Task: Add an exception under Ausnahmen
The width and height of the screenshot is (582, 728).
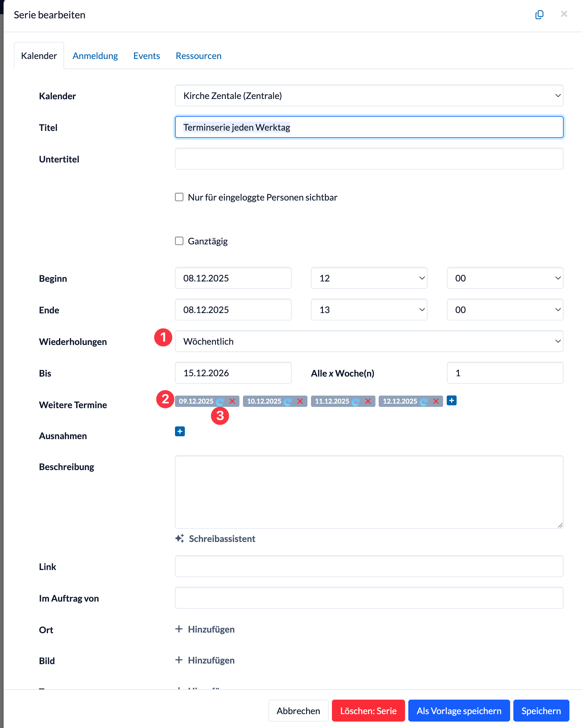Action: point(179,431)
